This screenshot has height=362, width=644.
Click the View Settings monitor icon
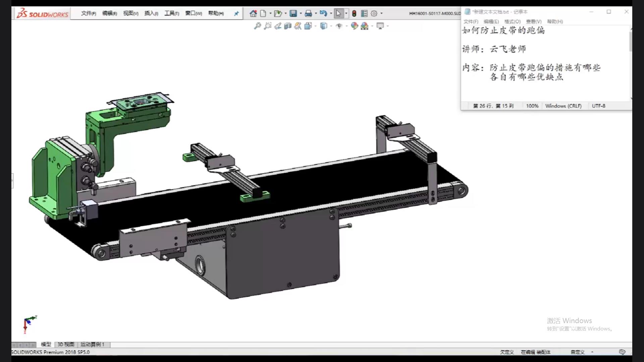tap(380, 26)
